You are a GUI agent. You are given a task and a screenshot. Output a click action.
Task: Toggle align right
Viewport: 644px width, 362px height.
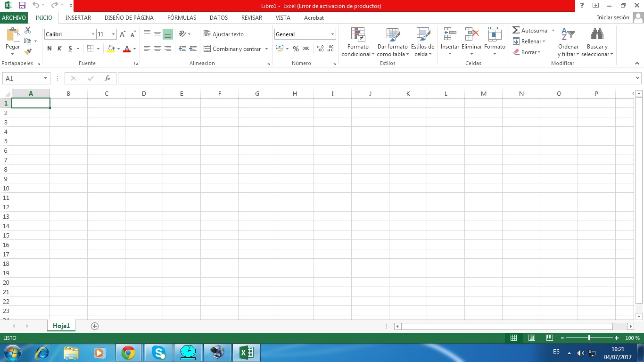[x=168, y=49]
